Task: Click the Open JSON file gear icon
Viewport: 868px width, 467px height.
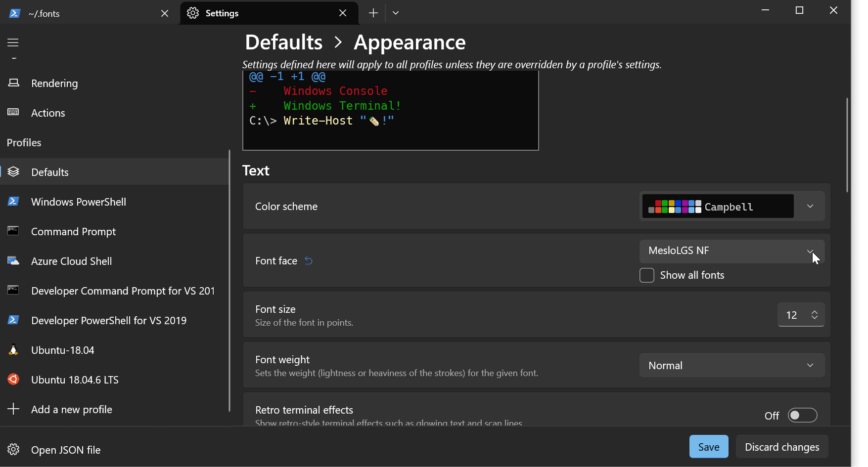Action: point(13,449)
